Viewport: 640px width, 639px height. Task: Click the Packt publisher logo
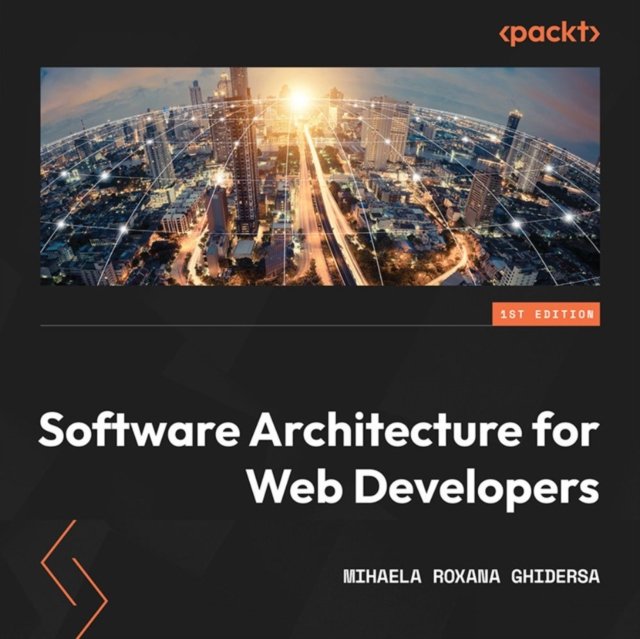(549, 33)
